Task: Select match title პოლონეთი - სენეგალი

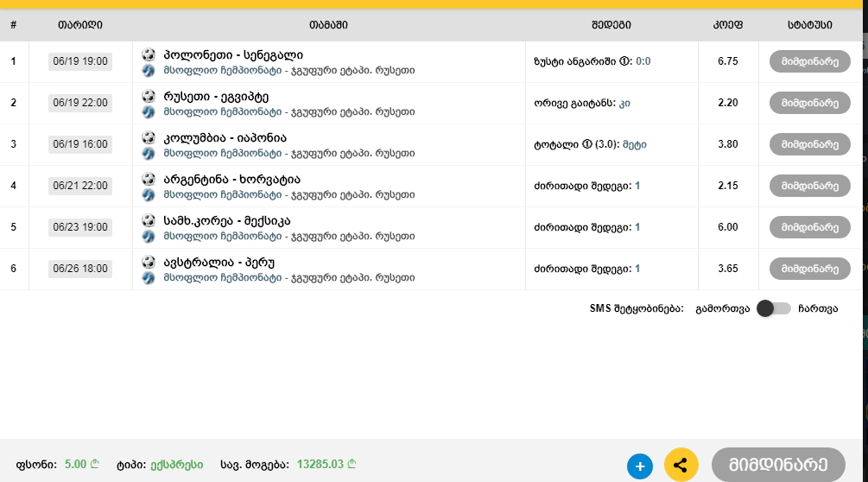Action: pyautogui.click(x=233, y=54)
